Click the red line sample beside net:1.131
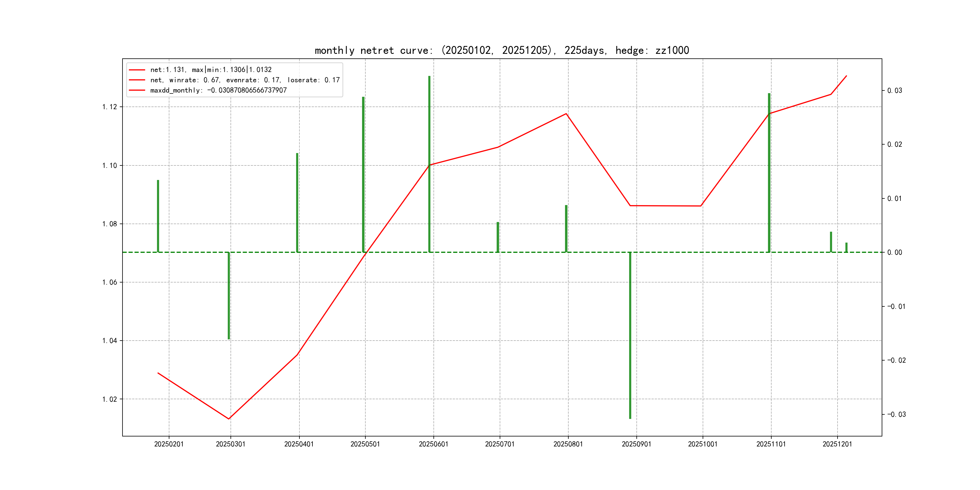 pyautogui.click(x=137, y=70)
